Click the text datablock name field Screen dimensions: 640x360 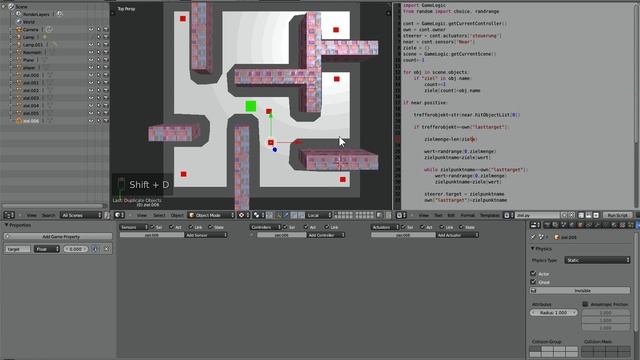[x=537, y=215]
